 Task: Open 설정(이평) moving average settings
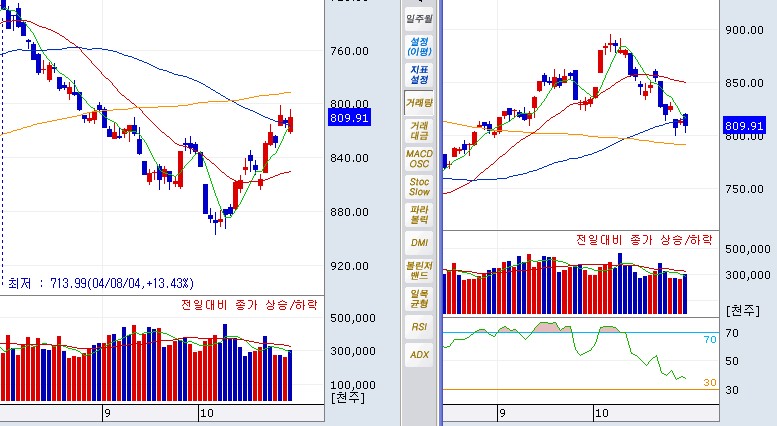click(x=419, y=46)
